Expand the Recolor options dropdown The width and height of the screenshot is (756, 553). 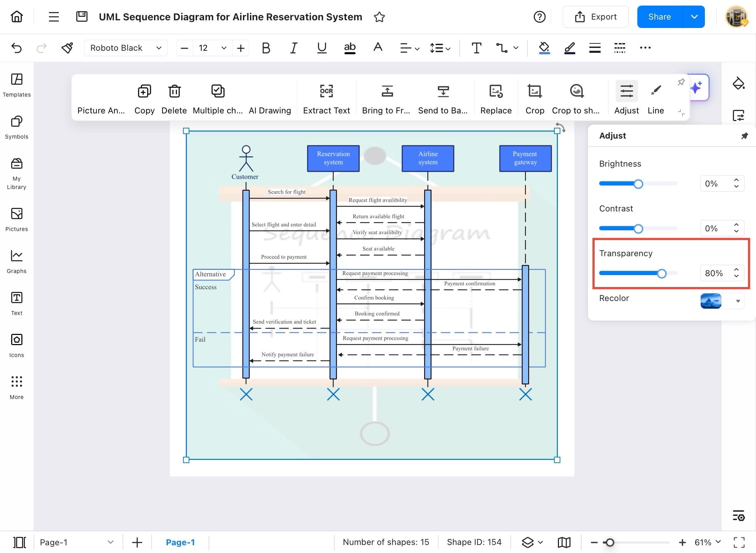(738, 301)
